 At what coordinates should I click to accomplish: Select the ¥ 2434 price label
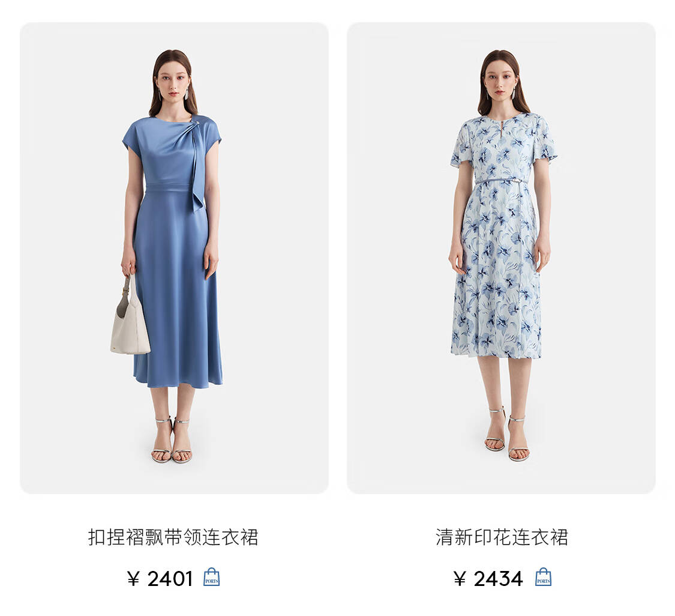[x=488, y=579]
